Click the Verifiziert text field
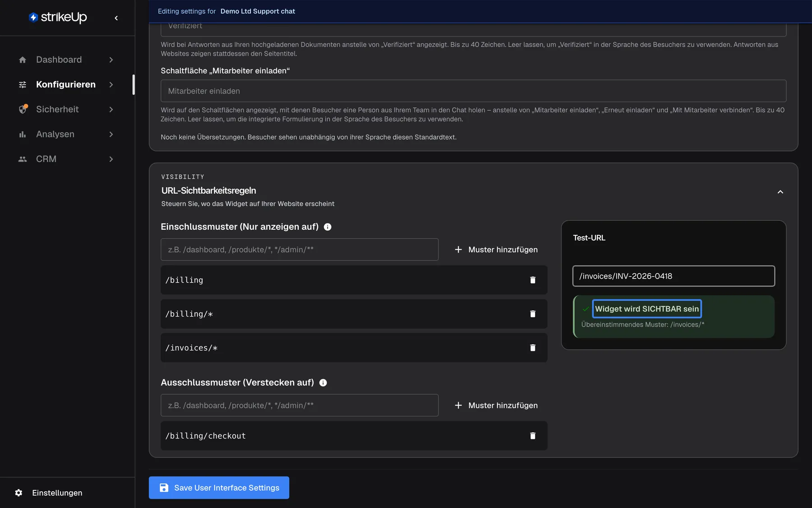812x508 pixels. (473, 29)
